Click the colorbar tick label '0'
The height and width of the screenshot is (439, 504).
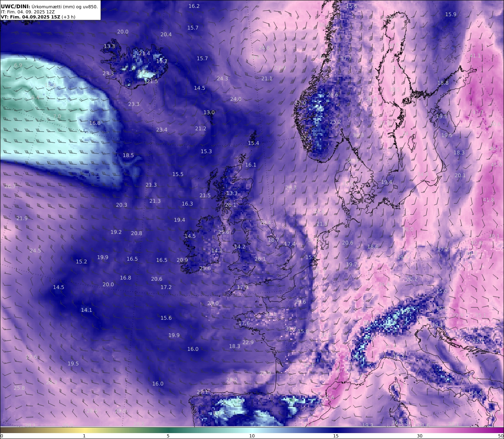(x=2, y=436)
